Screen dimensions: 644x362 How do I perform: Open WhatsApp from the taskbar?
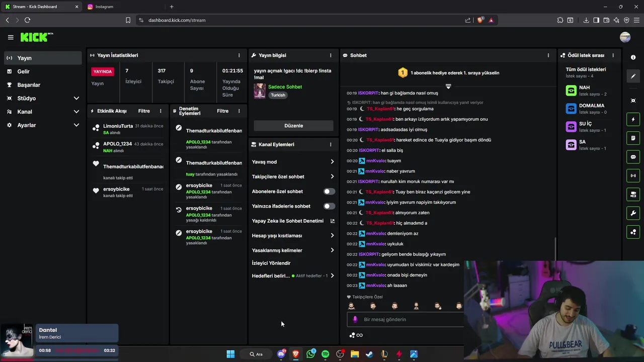(x=311, y=354)
